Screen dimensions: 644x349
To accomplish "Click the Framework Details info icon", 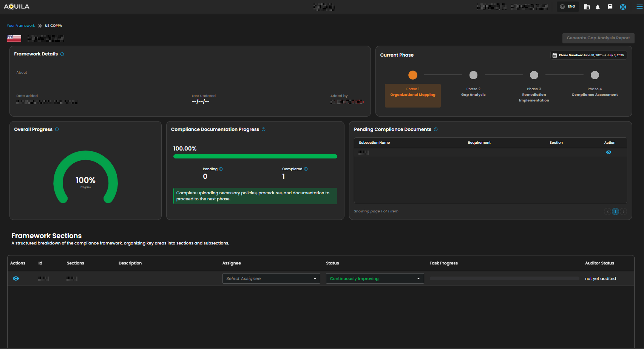I will point(62,54).
